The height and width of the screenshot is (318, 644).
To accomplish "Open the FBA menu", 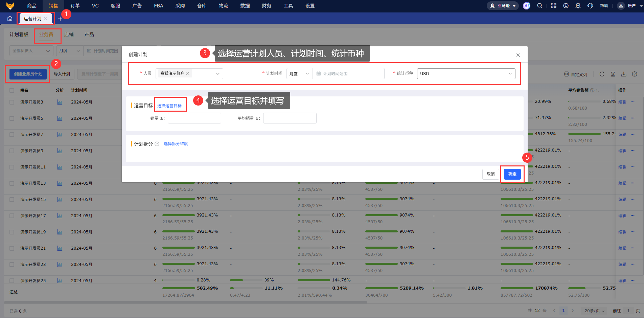I will (159, 6).
